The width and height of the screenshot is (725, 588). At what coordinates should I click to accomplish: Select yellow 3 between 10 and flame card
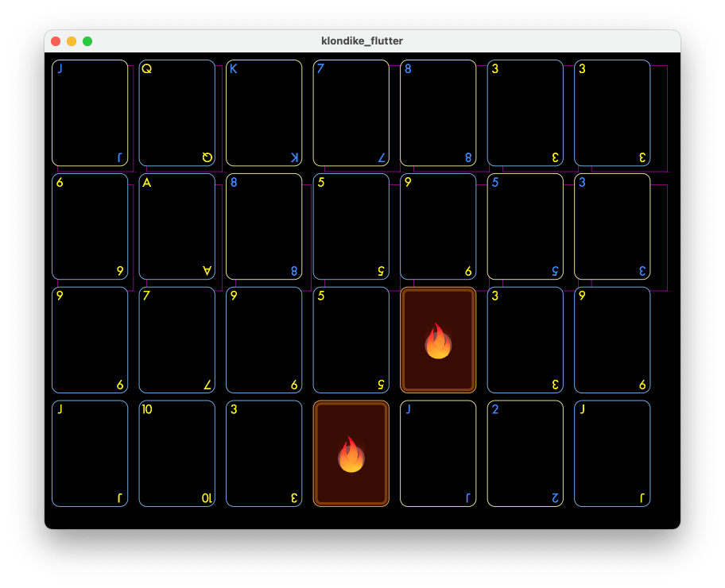point(264,454)
